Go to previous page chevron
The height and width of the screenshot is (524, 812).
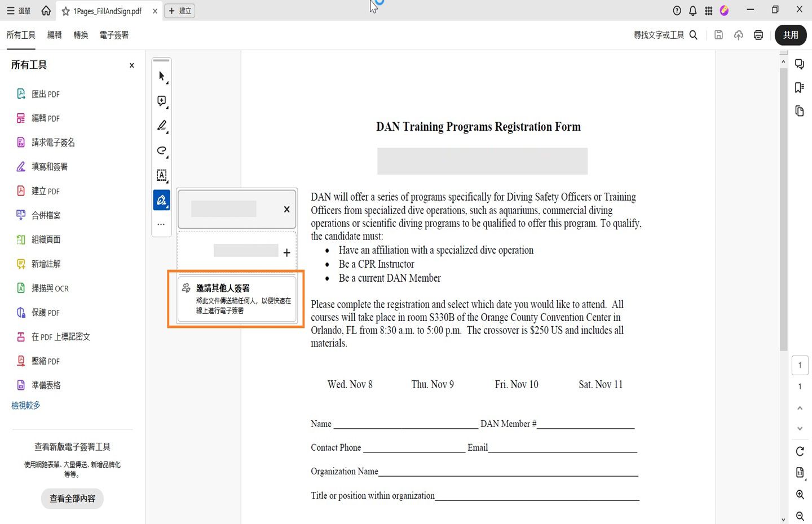[800, 408]
